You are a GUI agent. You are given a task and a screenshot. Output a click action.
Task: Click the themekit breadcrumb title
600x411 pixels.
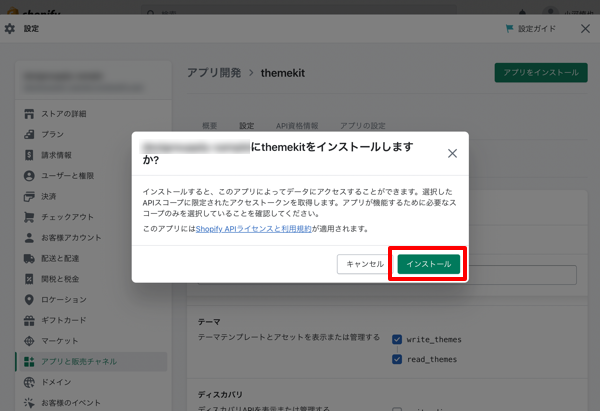(283, 73)
